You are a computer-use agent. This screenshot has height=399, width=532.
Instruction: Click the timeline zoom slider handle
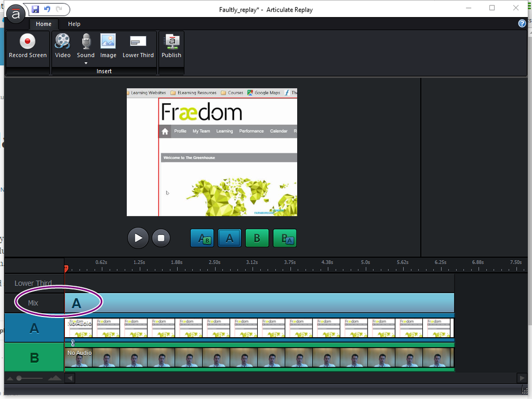point(19,378)
